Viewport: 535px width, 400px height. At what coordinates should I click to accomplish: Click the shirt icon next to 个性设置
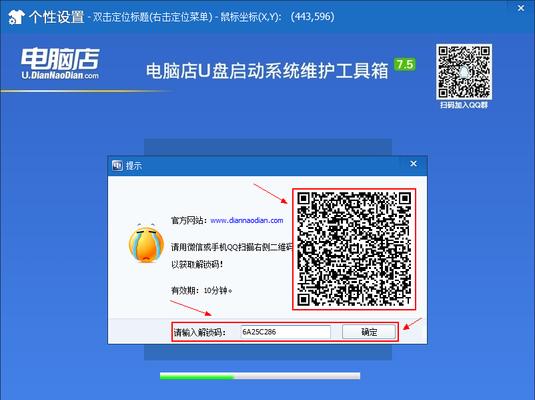(x=16, y=17)
